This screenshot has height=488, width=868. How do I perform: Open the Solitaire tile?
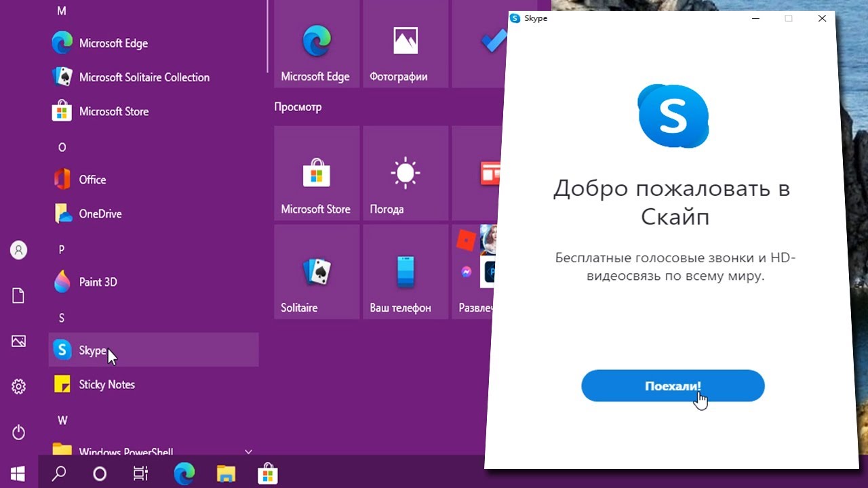[x=317, y=272]
